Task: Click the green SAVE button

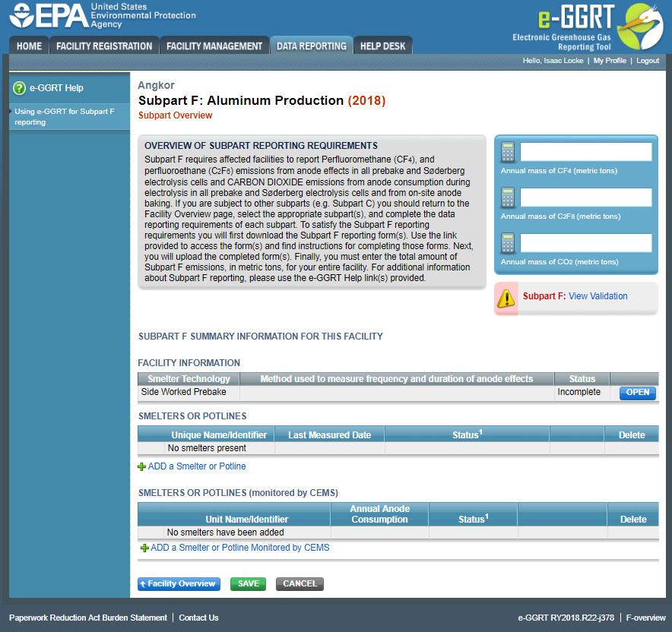Action: tap(248, 584)
